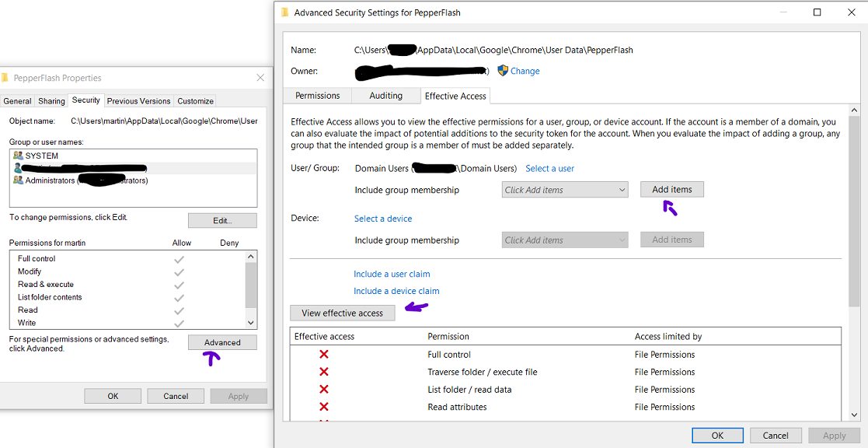Click Allow checkmark for the Write permission
Screen dimensions: 868x448
pyautogui.click(x=179, y=323)
